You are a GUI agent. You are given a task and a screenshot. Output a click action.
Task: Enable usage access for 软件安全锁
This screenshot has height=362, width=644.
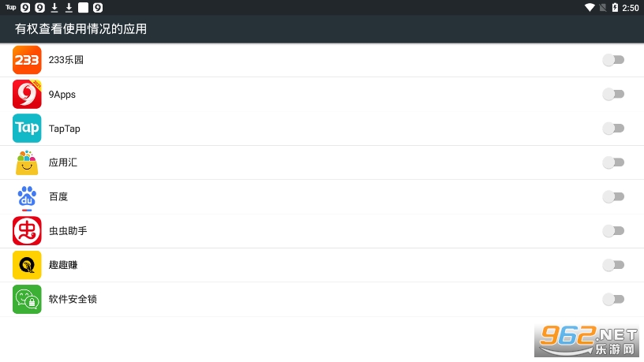(x=613, y=299)
